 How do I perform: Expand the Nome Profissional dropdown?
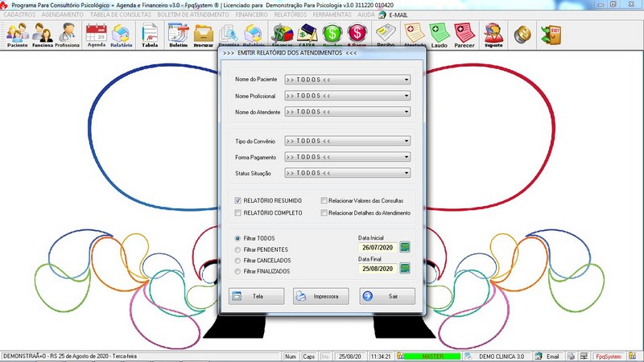348,96
